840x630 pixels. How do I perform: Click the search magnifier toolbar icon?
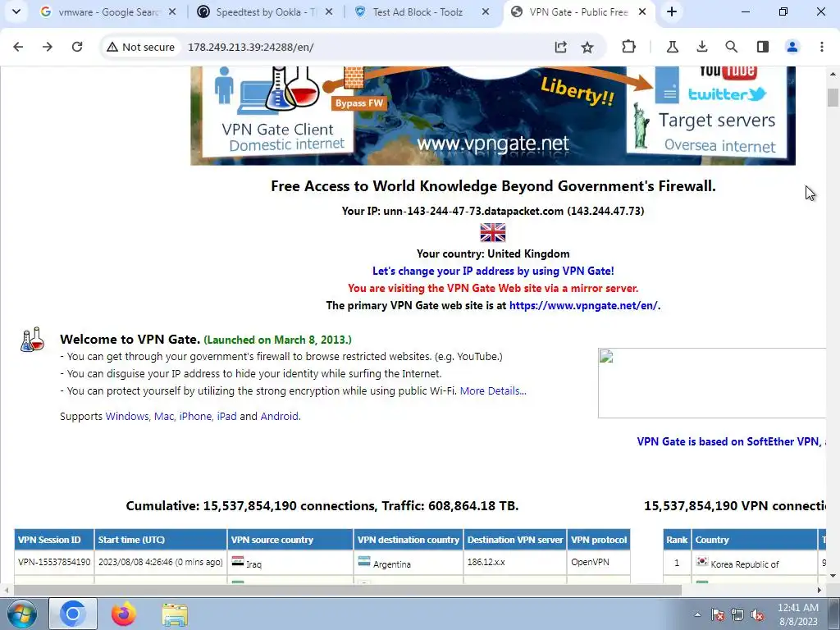[731, 47]
